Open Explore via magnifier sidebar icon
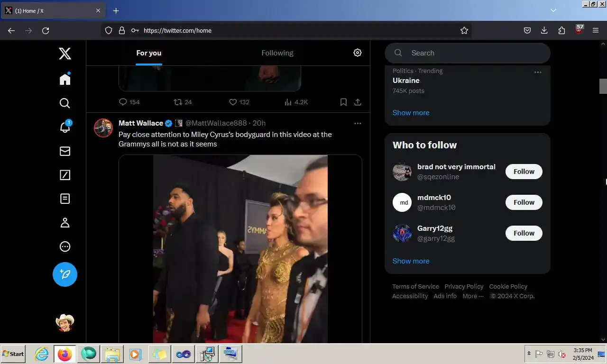The width and height of the screenshot is (607, 364). point(65,103)
